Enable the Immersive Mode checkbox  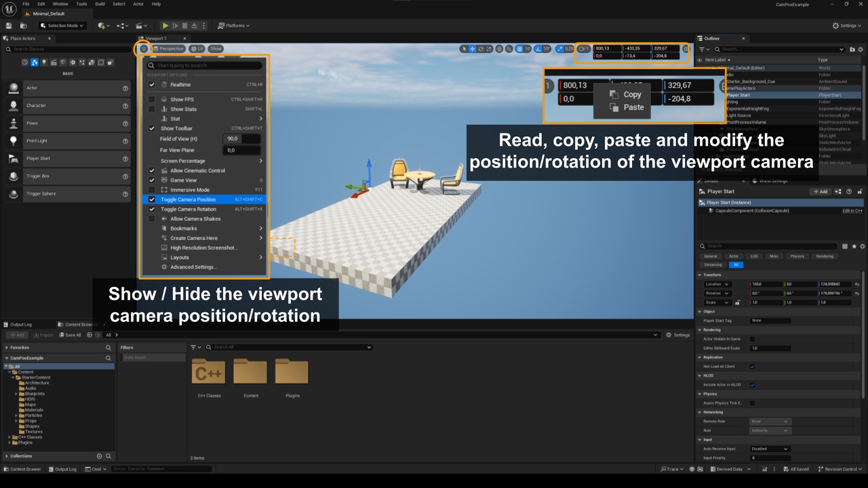pyautogui.click(x=152, y=190)
